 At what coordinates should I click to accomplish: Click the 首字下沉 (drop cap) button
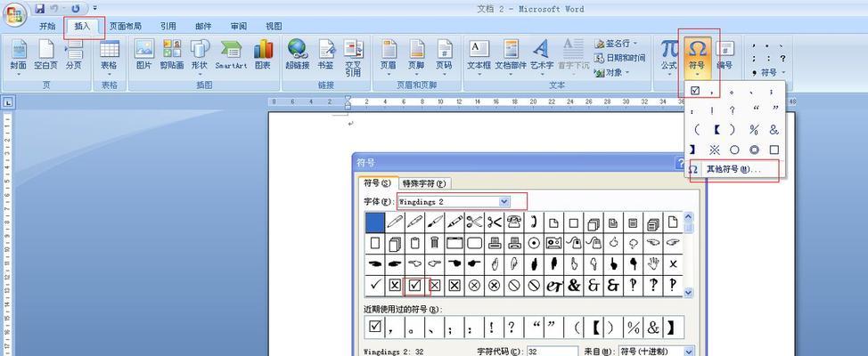point(574,55)
